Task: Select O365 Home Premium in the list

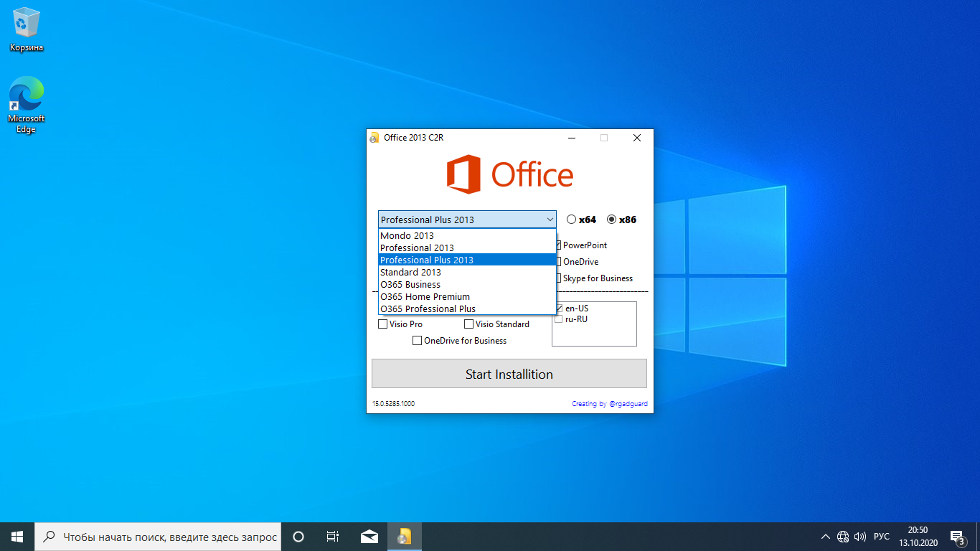Action: click(467, 296)
